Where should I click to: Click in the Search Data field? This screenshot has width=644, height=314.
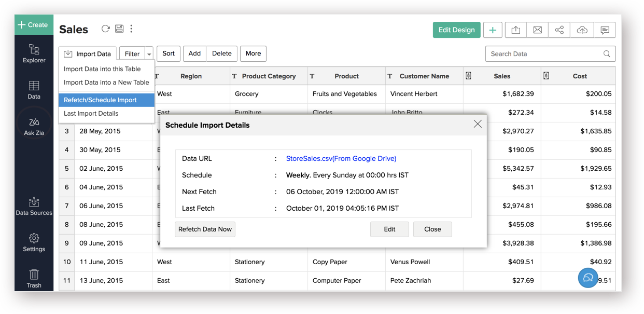point(544,54)
